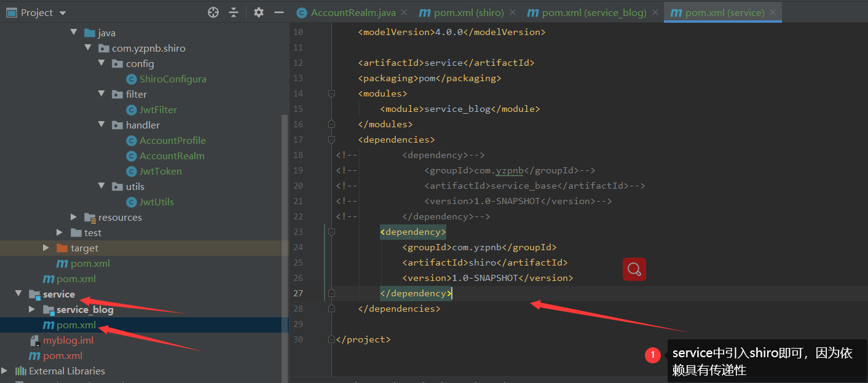Click the Hide Project tool window icon

tap(279, 12)
